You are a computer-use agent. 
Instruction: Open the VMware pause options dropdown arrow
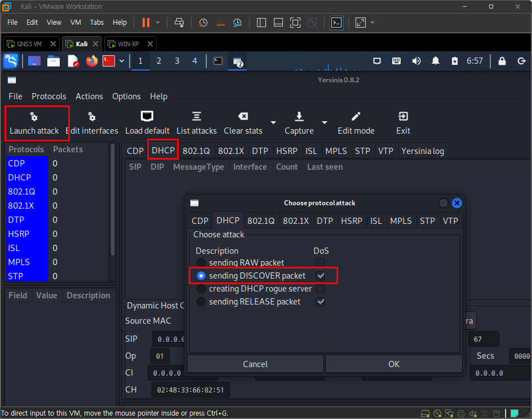pyautogui.click(x=158, y=23)
